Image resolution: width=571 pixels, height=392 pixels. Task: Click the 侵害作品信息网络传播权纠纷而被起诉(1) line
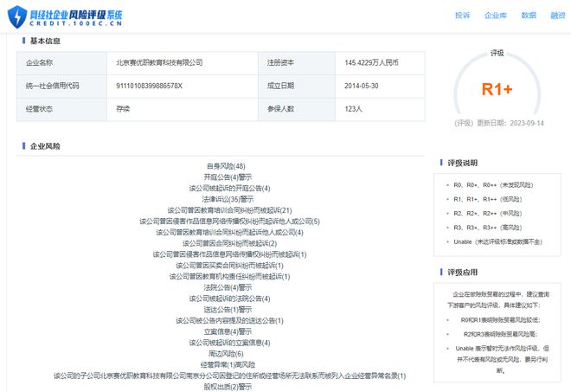click(x=229, y=254)
